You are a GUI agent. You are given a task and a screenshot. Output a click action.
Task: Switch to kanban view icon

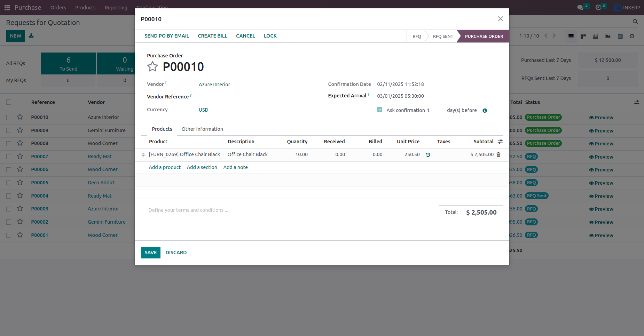583,36
